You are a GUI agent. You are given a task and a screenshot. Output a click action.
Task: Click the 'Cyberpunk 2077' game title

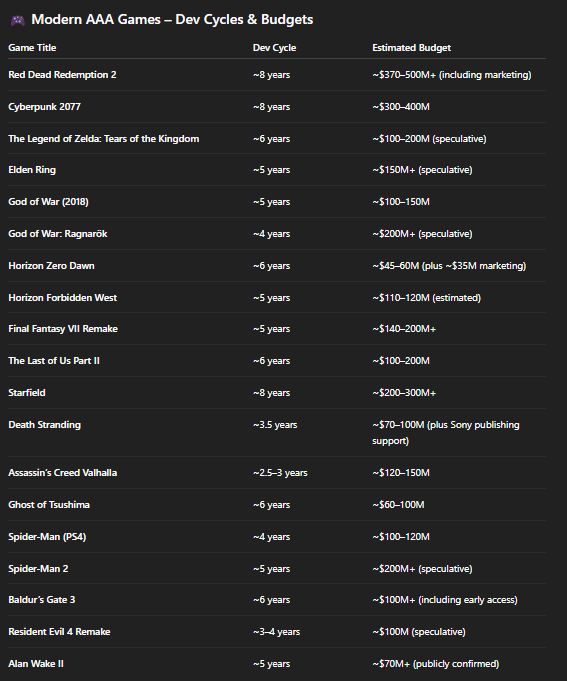pos(44,107)
